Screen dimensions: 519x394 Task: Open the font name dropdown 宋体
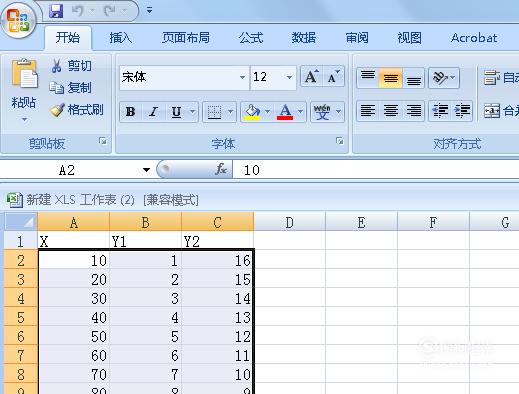242,77
